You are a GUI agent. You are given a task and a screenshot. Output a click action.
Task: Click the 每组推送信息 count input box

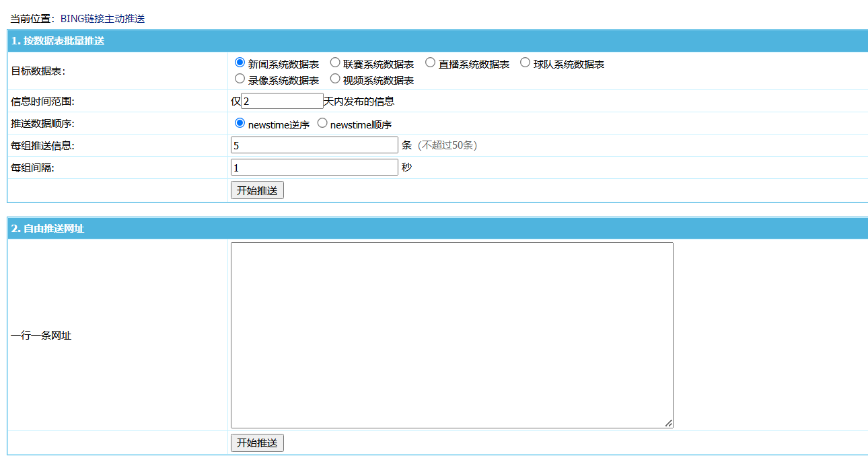pos(314,145)
